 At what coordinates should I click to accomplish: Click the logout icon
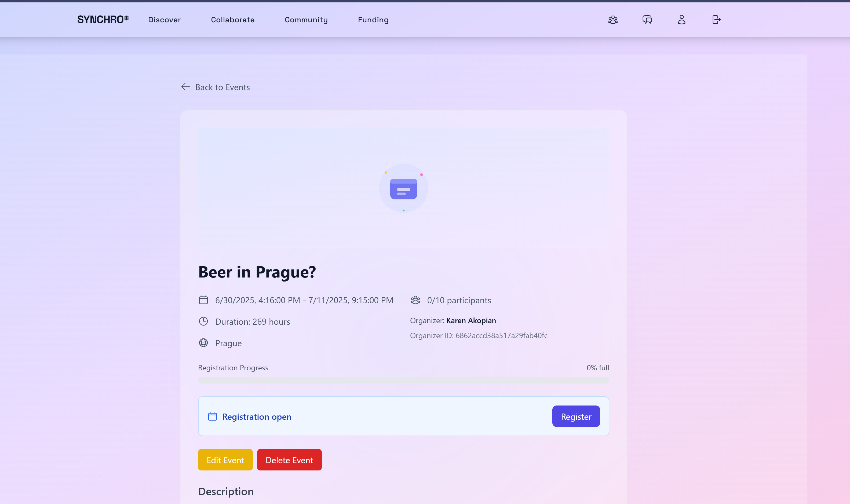pos(716,20)
